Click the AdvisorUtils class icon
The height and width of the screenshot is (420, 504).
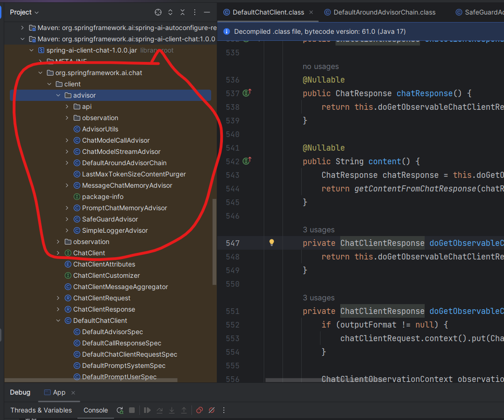click(x=77, y=129)
